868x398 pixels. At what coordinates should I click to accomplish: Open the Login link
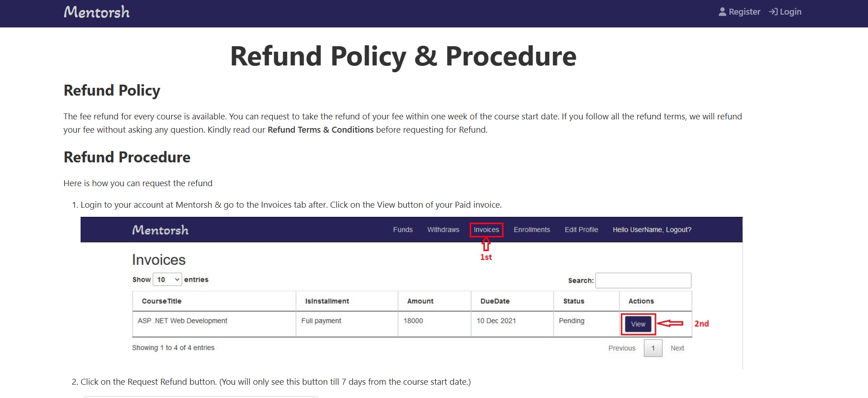point(790,12)
